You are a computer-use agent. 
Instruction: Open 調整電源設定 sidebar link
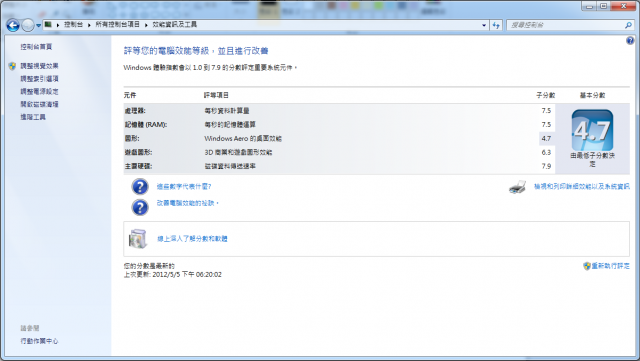coord(40,91)
